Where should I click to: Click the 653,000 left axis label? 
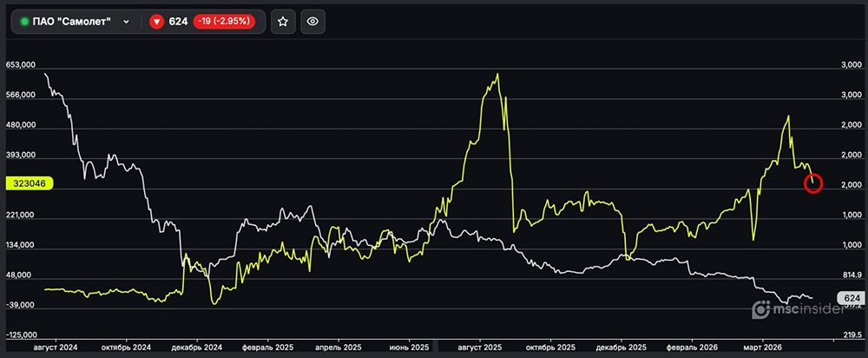click(x=21, y=65)
